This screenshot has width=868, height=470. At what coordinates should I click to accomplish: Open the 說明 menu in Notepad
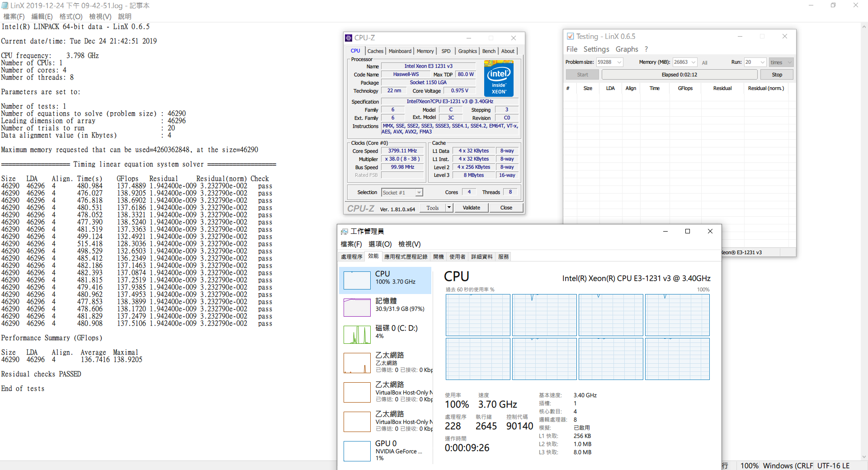click(x=124, y=16)
